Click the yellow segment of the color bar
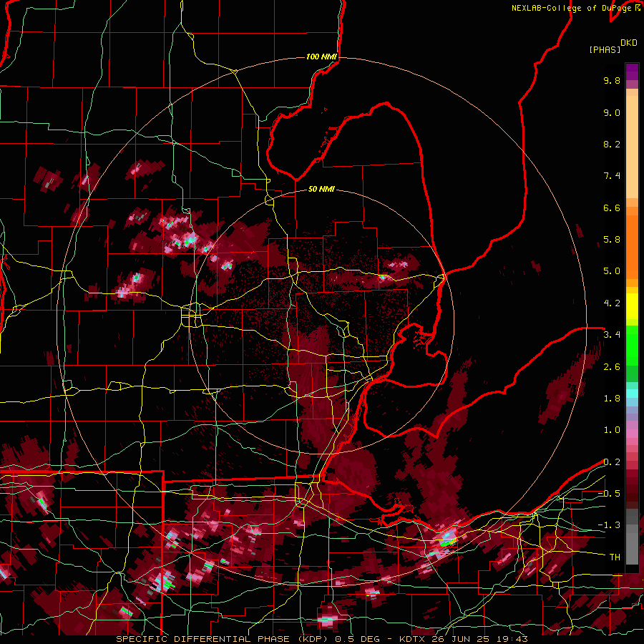This screenshot has height=644, width=644. (632, 306)
